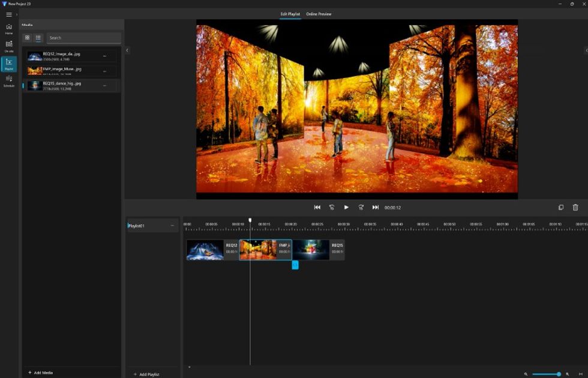Adjust the timeline zoom slider
Screen dimensions: 588x378
(558, 374)
